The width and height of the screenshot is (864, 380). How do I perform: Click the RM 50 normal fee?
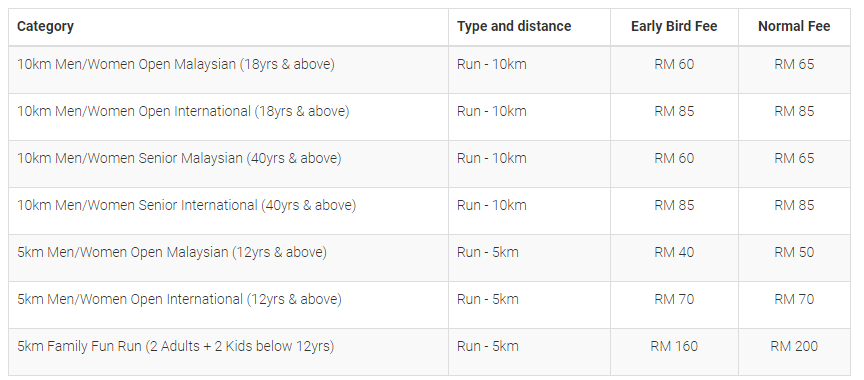pyautogui.click(x=794, y=252)
